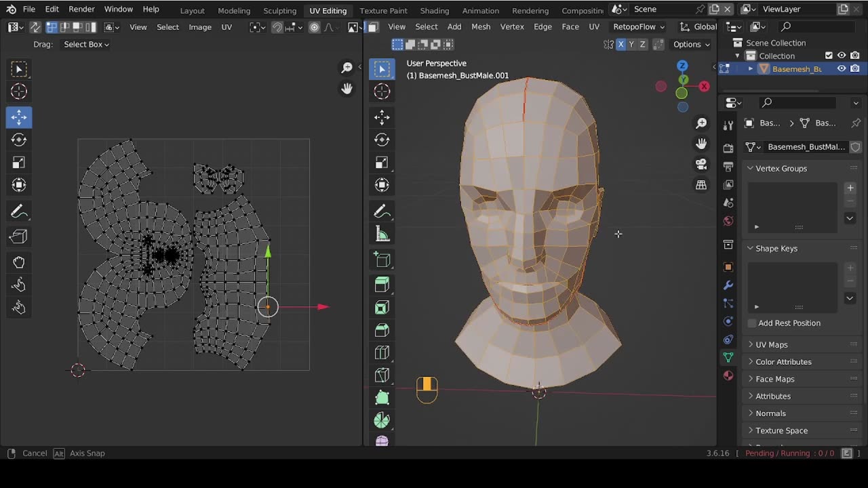868x488 pixels.
Task: Open the Options dropdown in viewport
Action: click(691, 44)
